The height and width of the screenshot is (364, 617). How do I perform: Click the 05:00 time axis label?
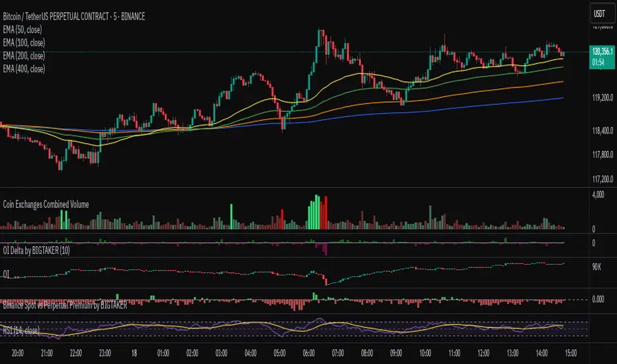pos(279,353)
